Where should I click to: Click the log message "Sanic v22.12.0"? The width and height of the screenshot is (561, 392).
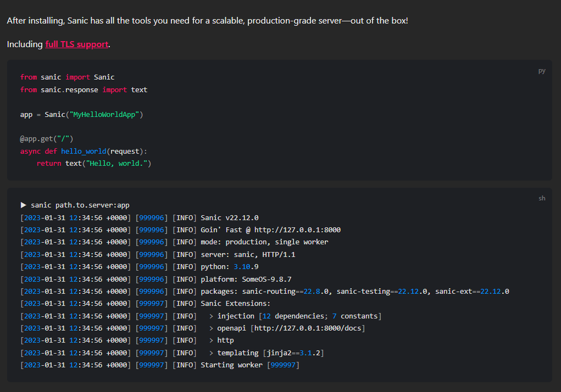point(229,218)
